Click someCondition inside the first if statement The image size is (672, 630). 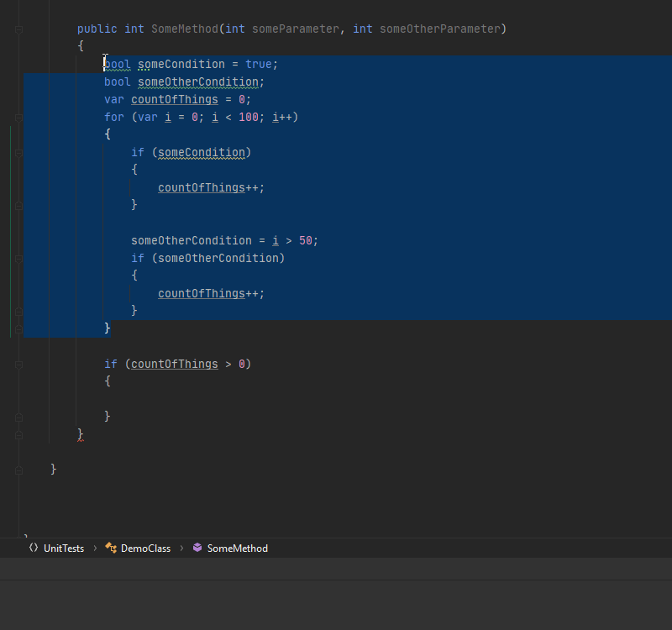pyautogui.click(x=202, y=152)
